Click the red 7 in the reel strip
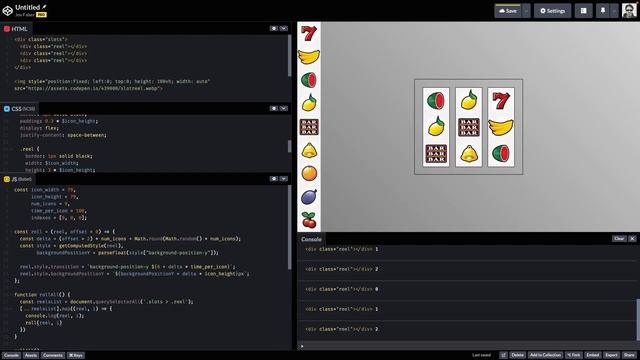640x360 pixels. pyautogui.click(x=309, y=33)
